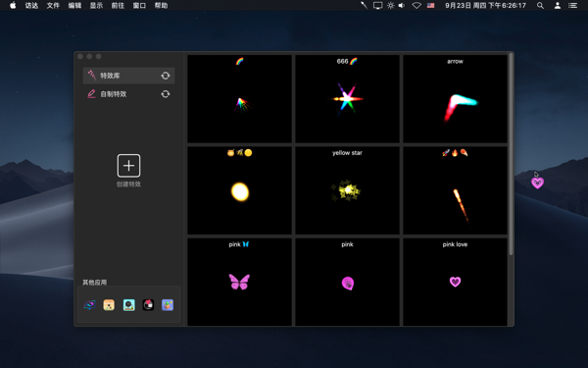588x368 pixels.
Task: Click the volume icon in menu bar
Action: 402,5
